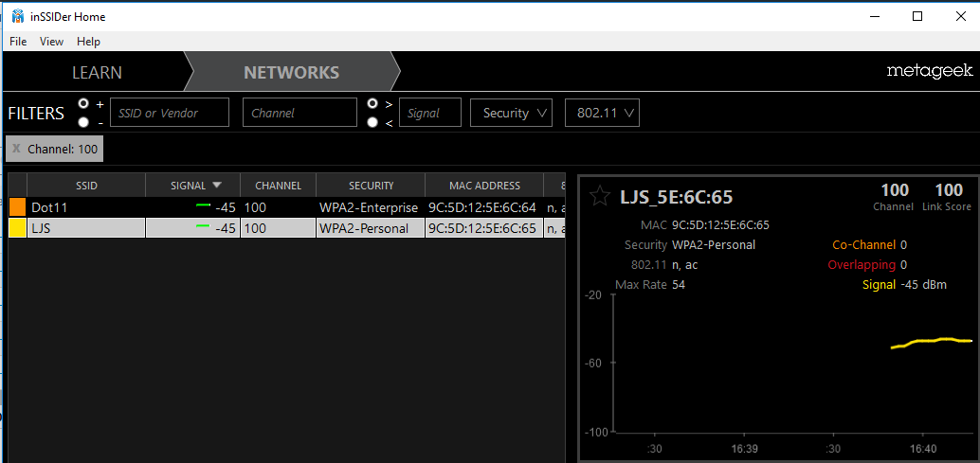Star the LJS_5E:6C:65 network
980x463 pixels.
coord(600,197)
